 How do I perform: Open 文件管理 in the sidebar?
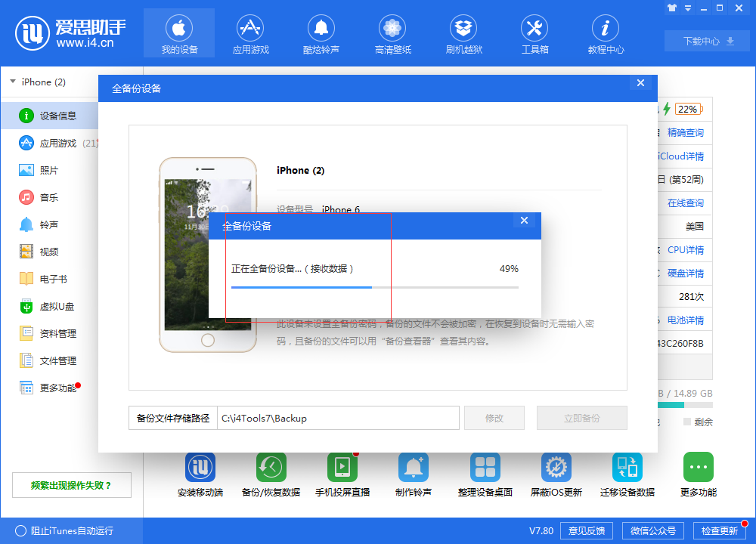(49, 361)
